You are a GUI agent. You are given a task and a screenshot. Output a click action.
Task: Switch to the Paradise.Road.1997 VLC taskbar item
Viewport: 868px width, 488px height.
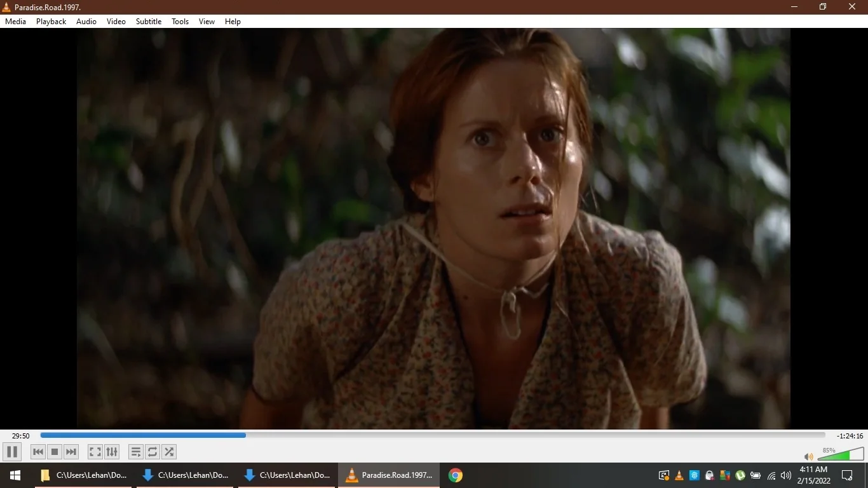389,475
